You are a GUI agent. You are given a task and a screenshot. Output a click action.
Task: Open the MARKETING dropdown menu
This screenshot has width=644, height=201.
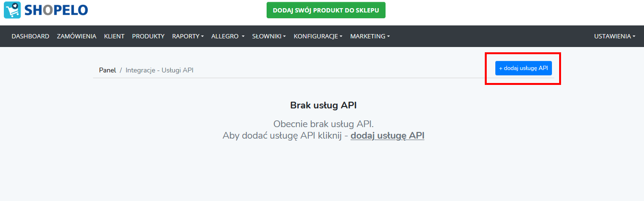pyautogui.click(x=370, y=36)
